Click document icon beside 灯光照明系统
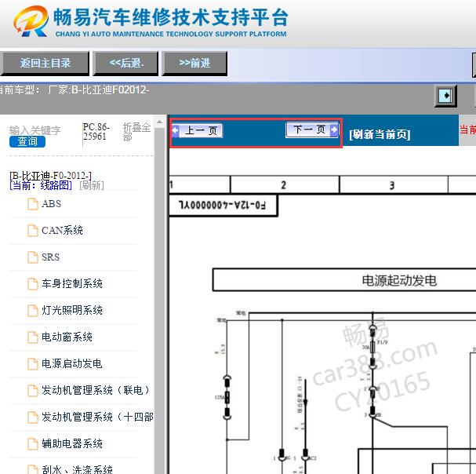 [33, 311]
